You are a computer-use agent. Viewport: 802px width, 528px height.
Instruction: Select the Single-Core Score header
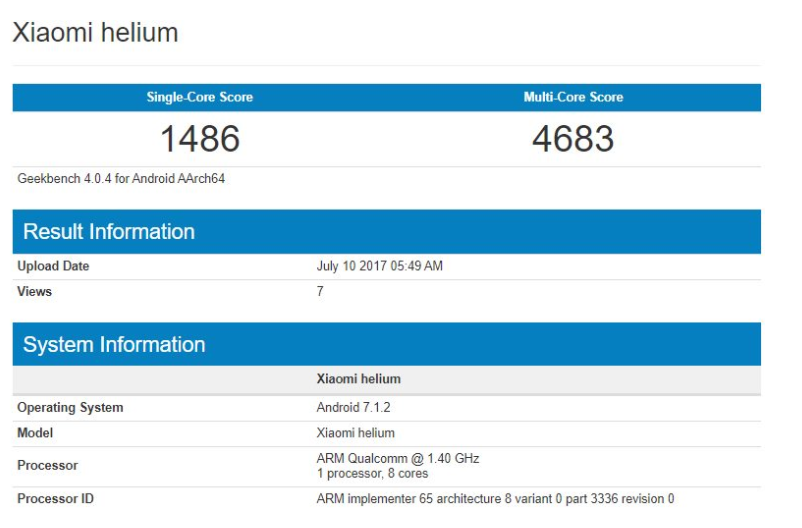click(x=200, y=97)
